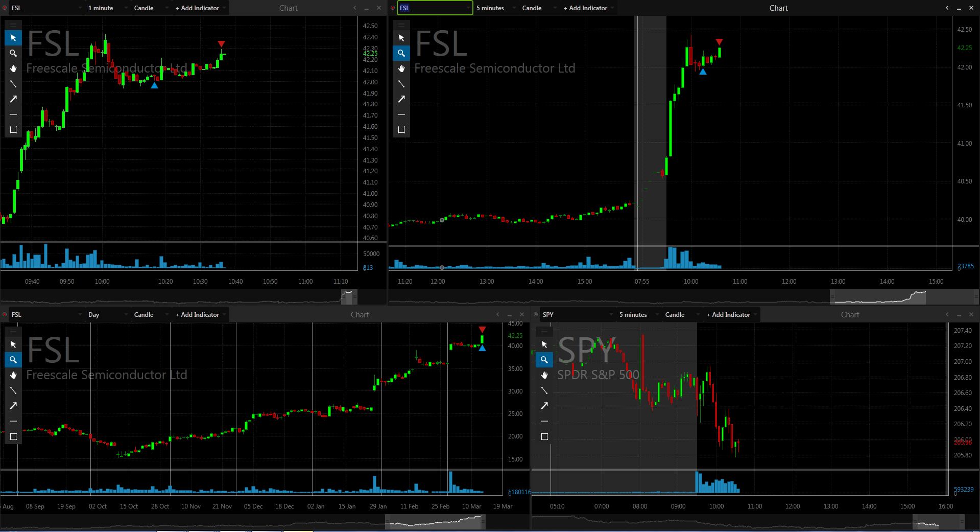
Task: Toggle link dot on SPY chart
Action: tap(536, 315)
